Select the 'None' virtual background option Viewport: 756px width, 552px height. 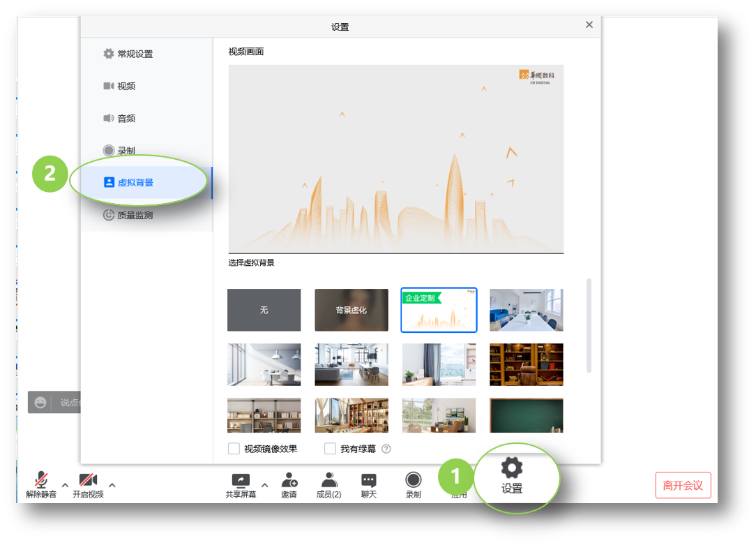point(264,310)
